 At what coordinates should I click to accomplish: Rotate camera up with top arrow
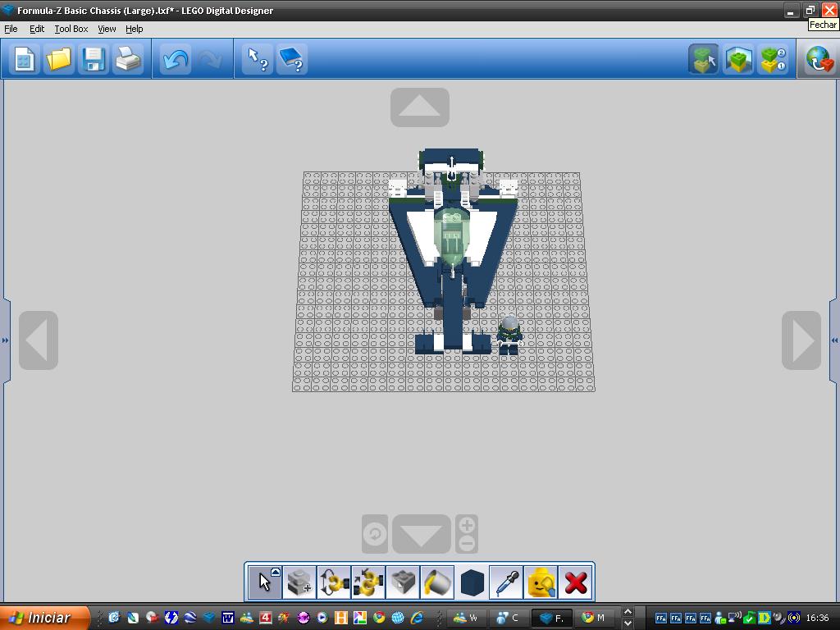tap(420, 107)
